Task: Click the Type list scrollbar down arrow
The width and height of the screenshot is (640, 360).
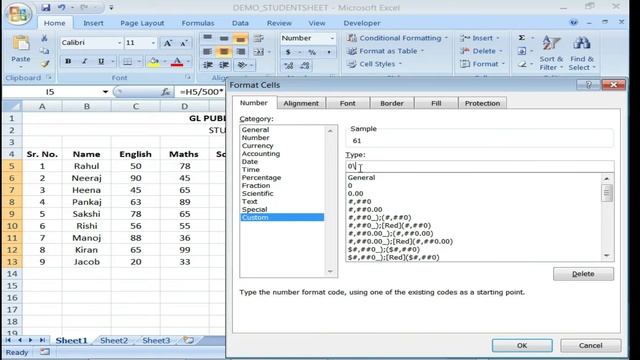Action: tap(607, 256)
